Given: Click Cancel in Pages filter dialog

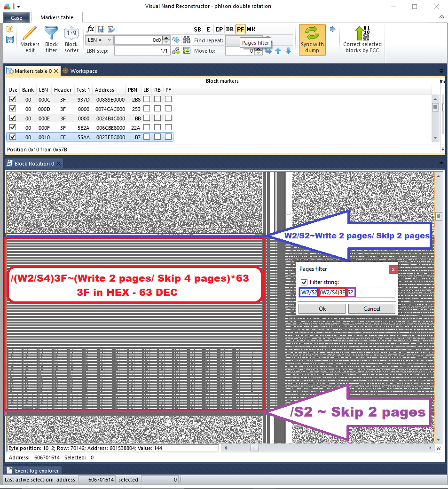Looking at the screenshot, I should [371, 309].
